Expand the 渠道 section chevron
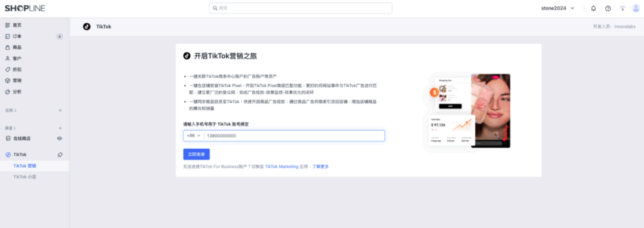Screen dimensions: 644x228 (x=16, y=128)
